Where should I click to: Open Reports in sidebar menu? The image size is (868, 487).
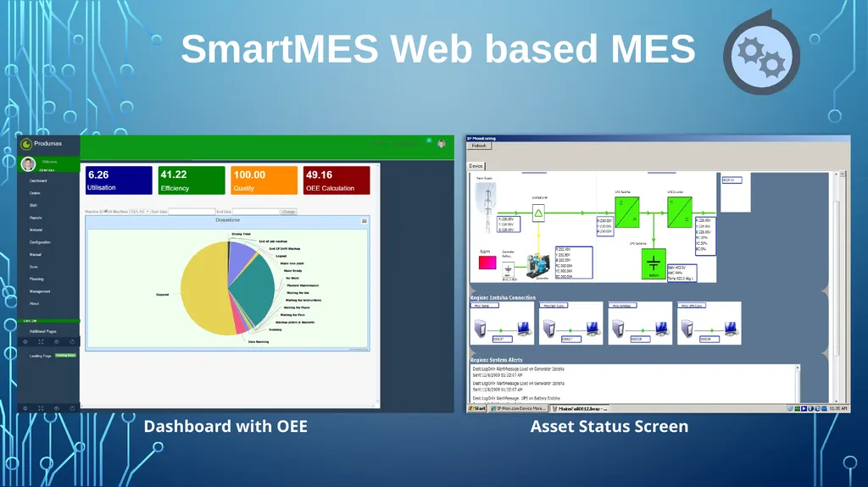pos(36,218)
